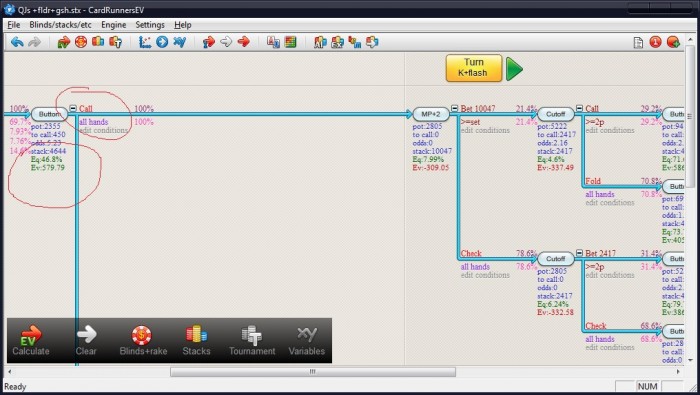Click the yellow Turn K+flash button

[474, 68]
